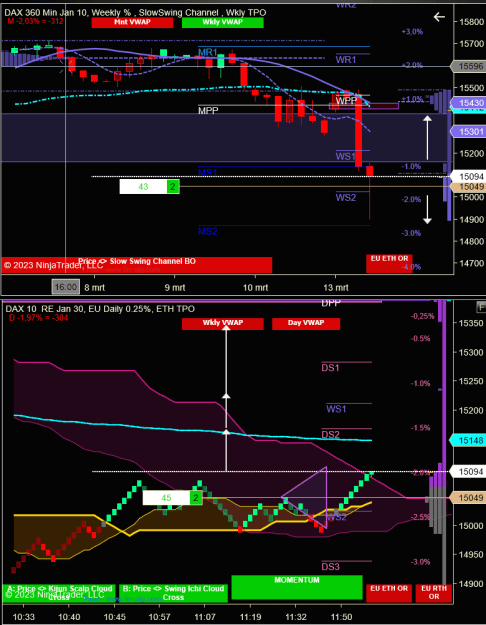Click the EU RTH OR button
Viewport: 486px width, 625px height.
click(x=434, y=593)
